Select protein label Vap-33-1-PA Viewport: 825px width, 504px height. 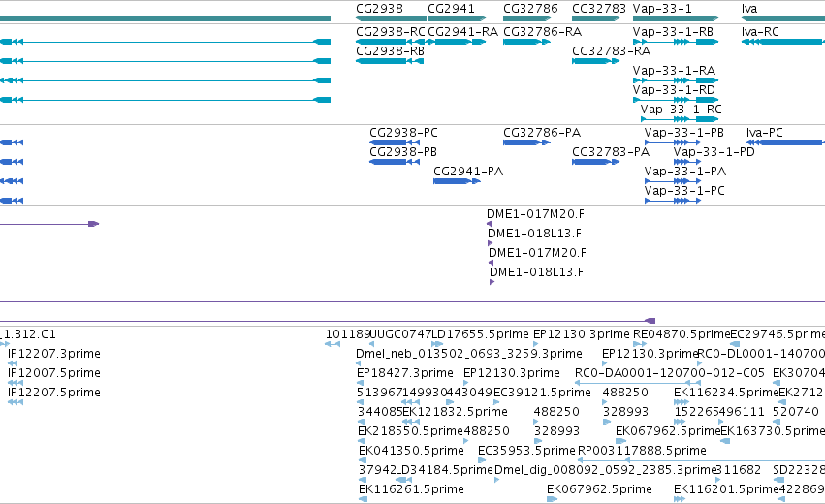(x=685, y=172)
